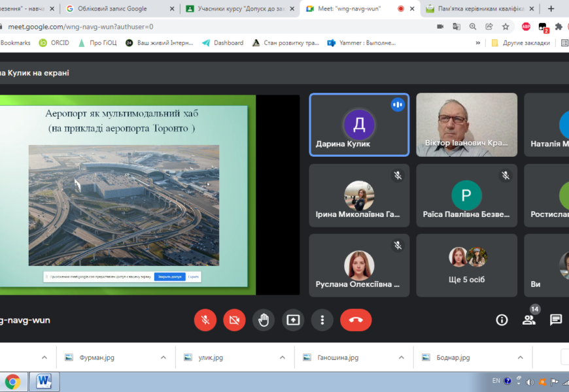Expand options for Боднар.jpg download
This screenshot has height=392, width=569.
(x=521, y=357)
